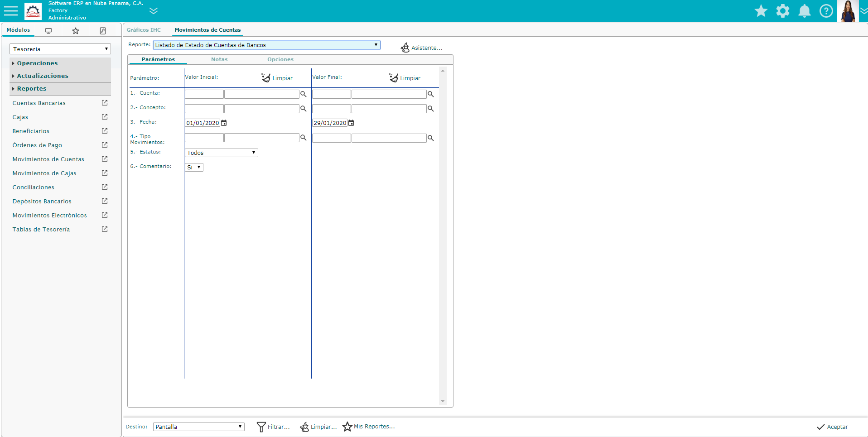Open the hamburger main menu

point(11,11)
